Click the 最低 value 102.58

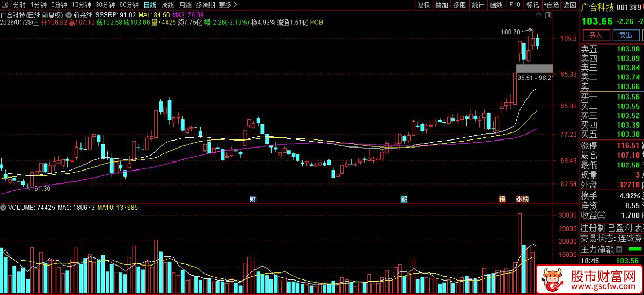click(x=628, y=165)
